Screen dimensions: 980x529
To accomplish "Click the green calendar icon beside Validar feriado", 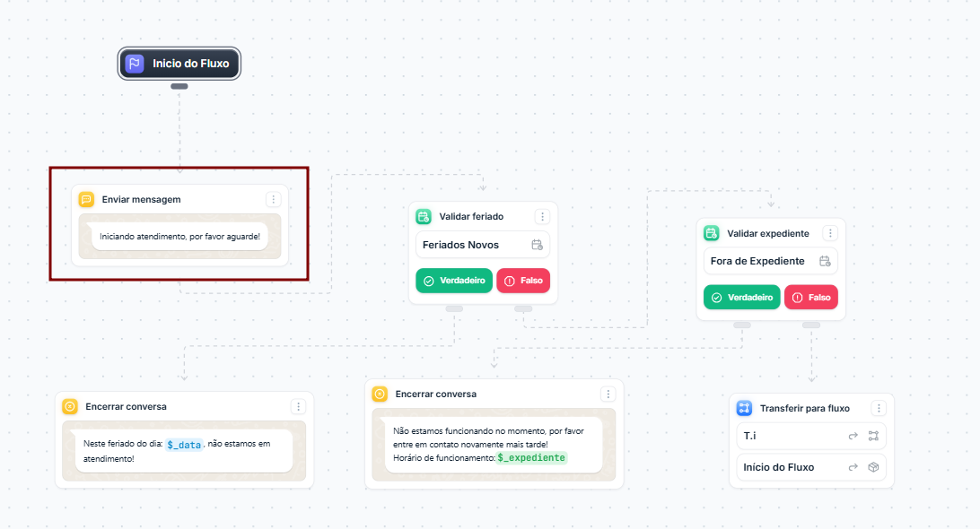I will (424, 216).
